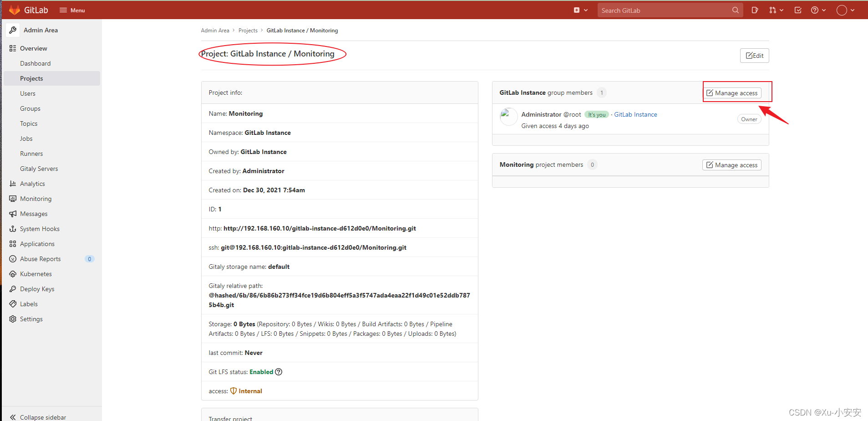The image size is (868, 421).
Task: Open the Deploy Keys section
Action: pos(37,288)
